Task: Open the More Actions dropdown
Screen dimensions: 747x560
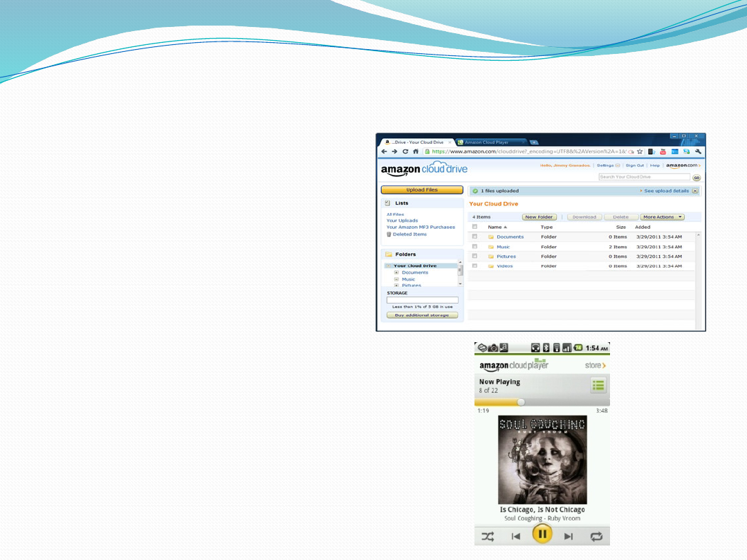Action: point(662,217)
